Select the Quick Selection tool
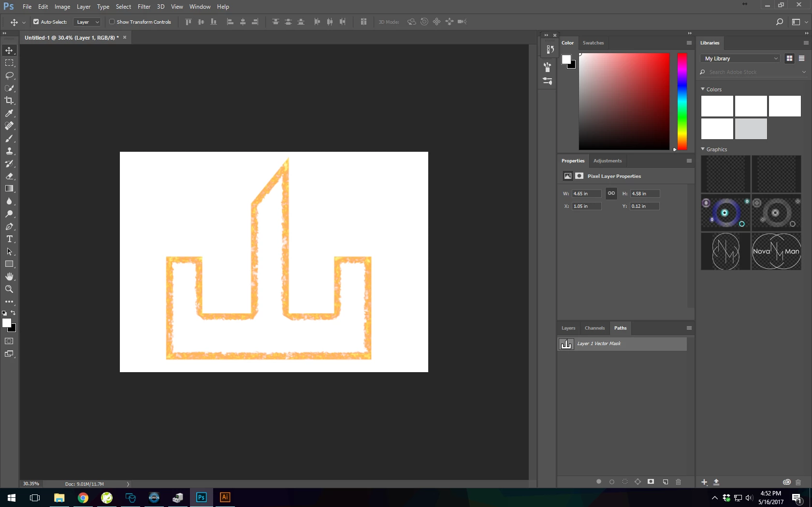812x507 pixels. [x=9, y=88]
